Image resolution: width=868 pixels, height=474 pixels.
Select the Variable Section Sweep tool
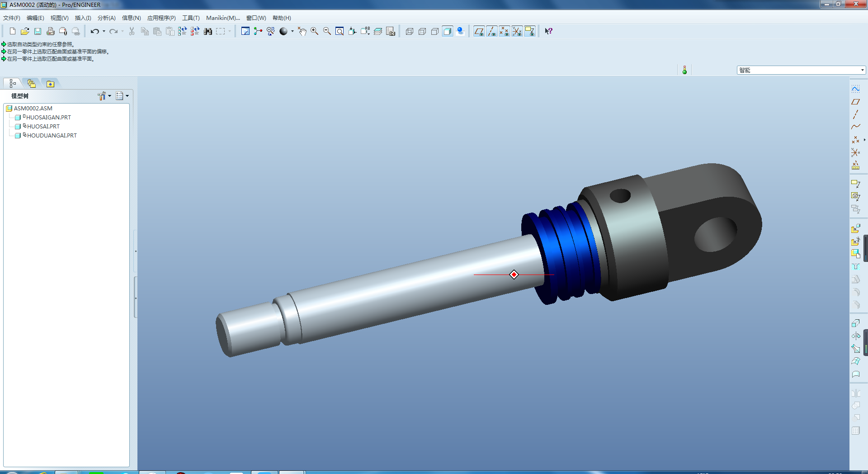(x=856, y=348)
